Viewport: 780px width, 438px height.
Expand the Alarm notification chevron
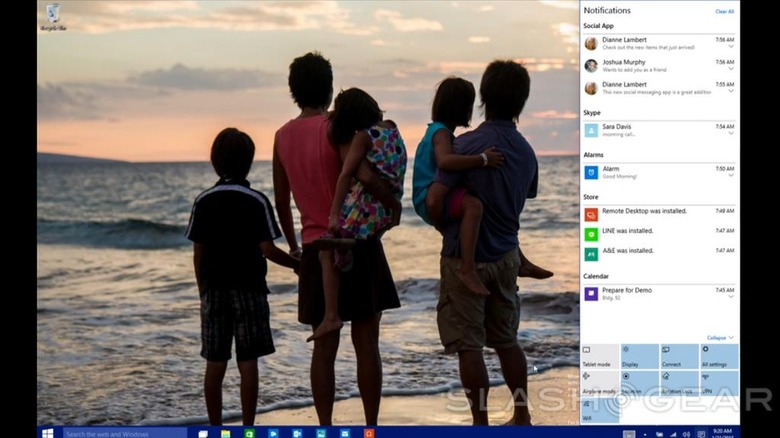pyautogui.click(x=731, y=176)
